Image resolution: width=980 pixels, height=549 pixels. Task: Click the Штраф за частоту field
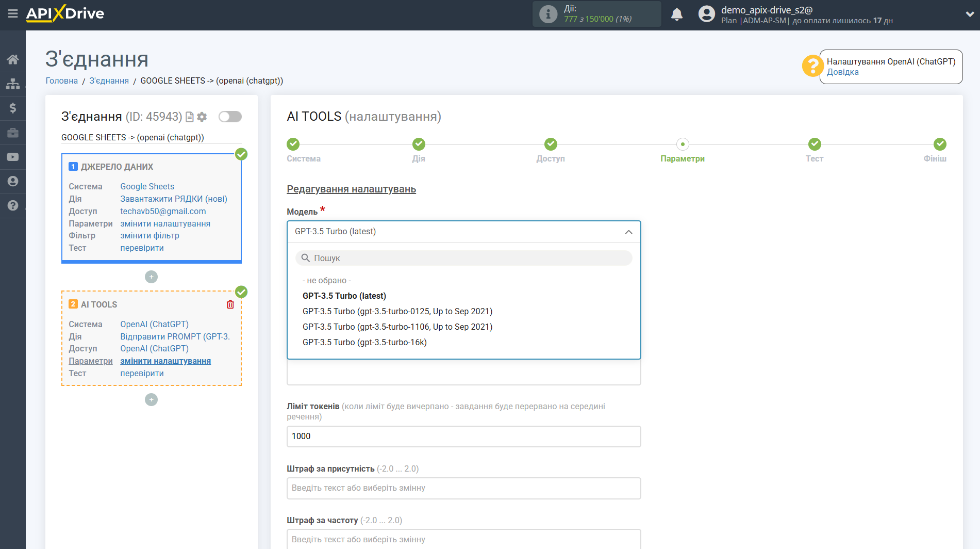pos(463,539)
